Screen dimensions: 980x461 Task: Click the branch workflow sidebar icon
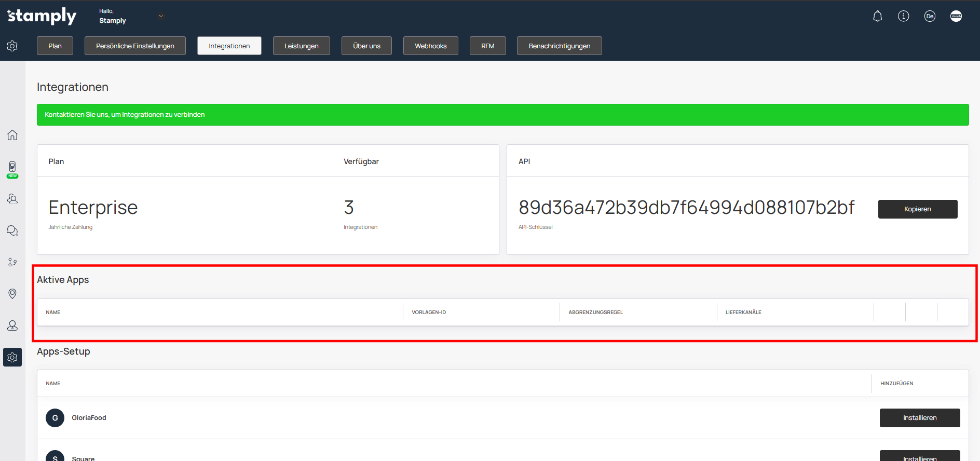click(x=12, y=262)
